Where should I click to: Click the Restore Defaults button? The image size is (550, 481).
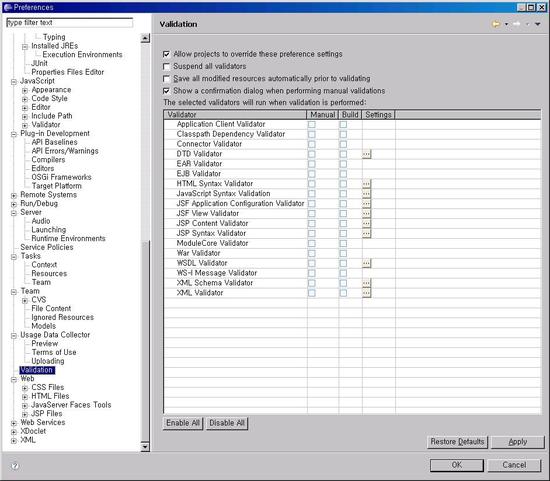457,442
